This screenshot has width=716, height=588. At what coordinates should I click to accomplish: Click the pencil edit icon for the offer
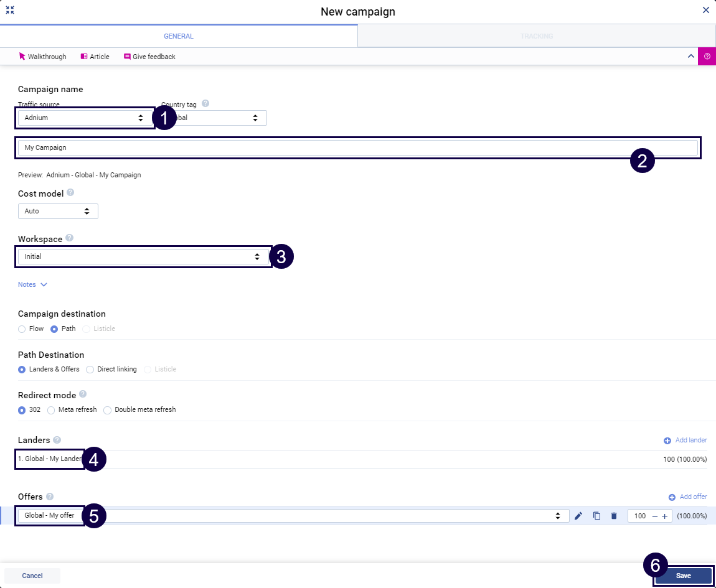pyautogui.click(x=578, y=516)
